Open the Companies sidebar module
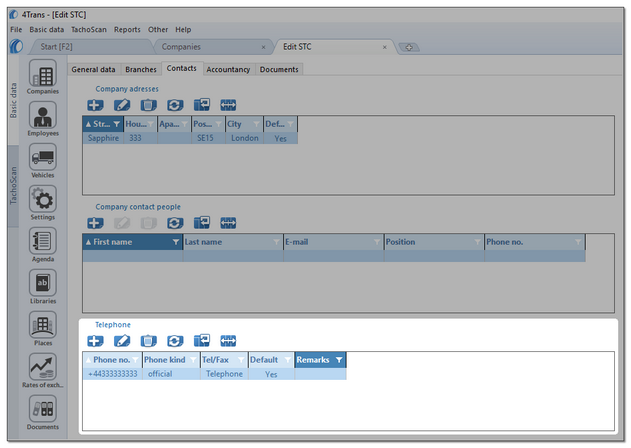Viewport: 631px width, 448px height. pyautogui.click(x=43, y=77)
